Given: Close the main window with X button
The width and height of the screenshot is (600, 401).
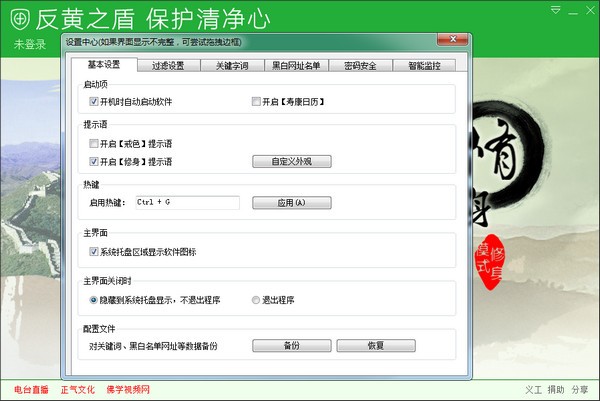Looking at the screenshot, I should pyautogui.click(x=589, y=8).
